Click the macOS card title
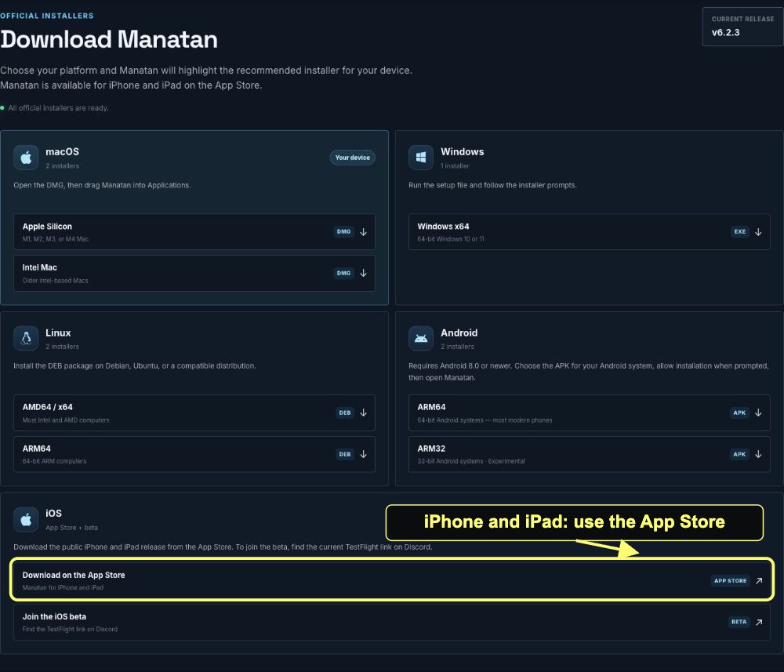This screenshot has height=672, width=784. (62, 151)
